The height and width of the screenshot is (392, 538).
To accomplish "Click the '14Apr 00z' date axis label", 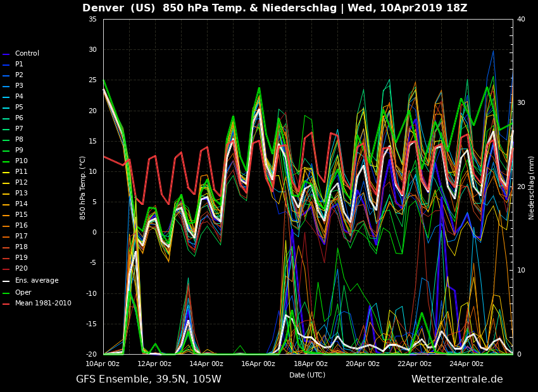I will click(x=206, y=364).
